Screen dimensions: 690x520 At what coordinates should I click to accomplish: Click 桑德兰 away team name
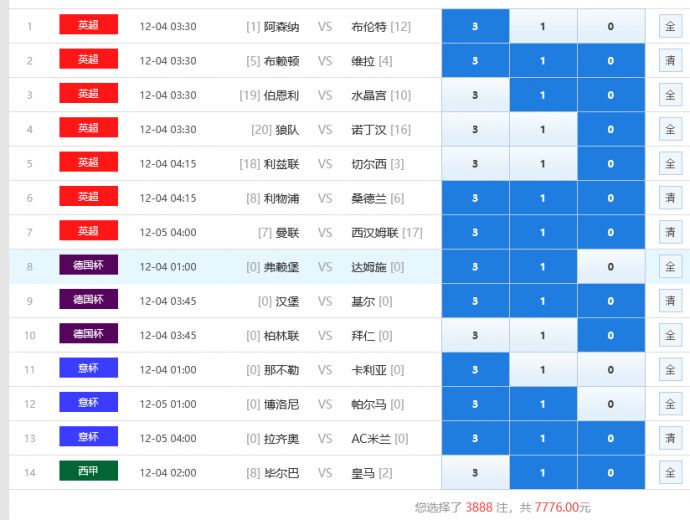(369, 198)
